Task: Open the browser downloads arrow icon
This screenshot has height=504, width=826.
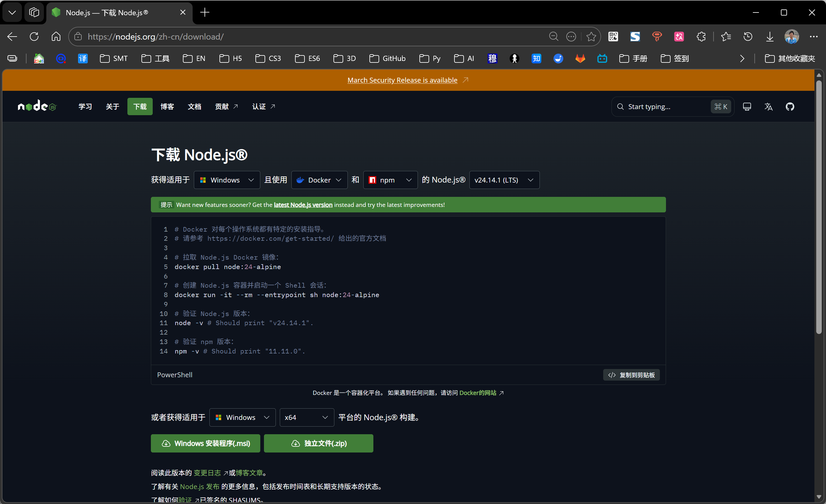Action: (x=770, y=37)
